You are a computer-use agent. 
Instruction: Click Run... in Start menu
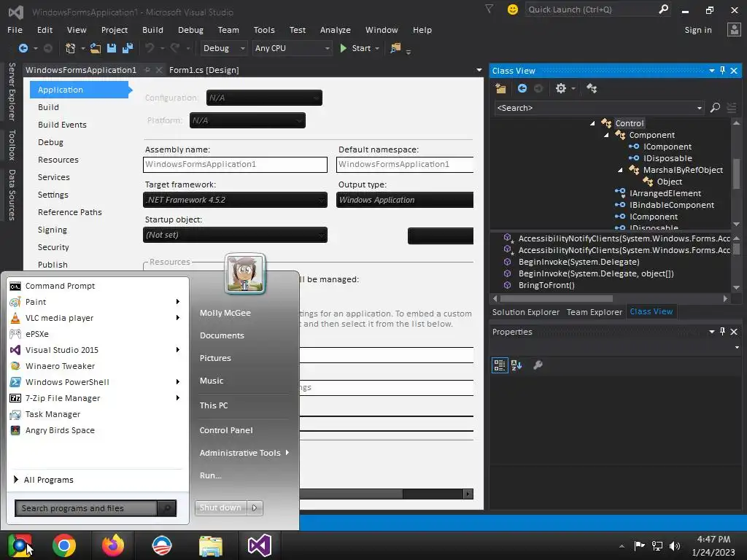click(211, 475)
